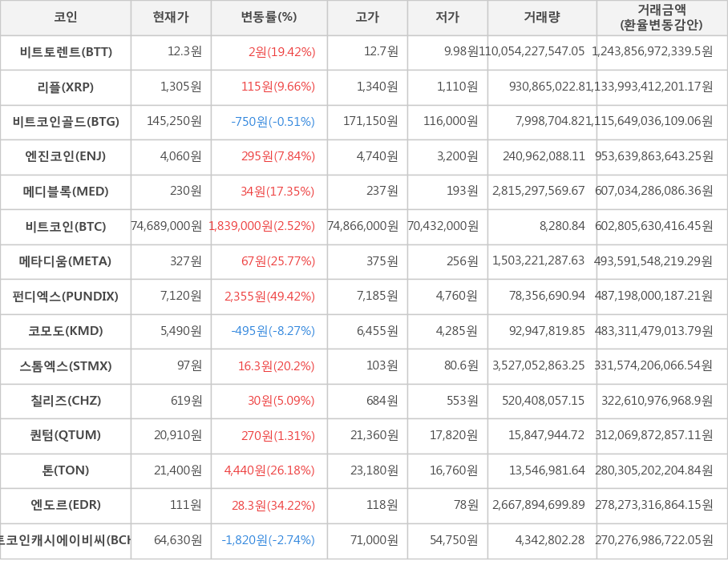728x561 pixels.
Task: Open the 메타디움(META) coin entry
Action: click(66, 261)
